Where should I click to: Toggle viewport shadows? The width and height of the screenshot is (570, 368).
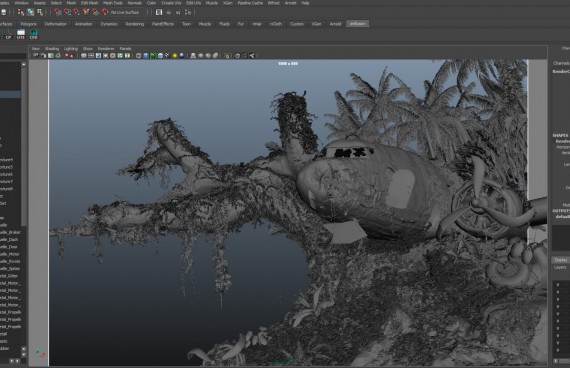[x=182, y=56]
